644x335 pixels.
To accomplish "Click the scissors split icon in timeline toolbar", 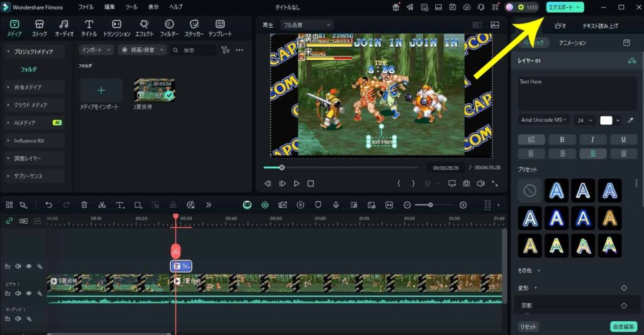I will point(102,205).
